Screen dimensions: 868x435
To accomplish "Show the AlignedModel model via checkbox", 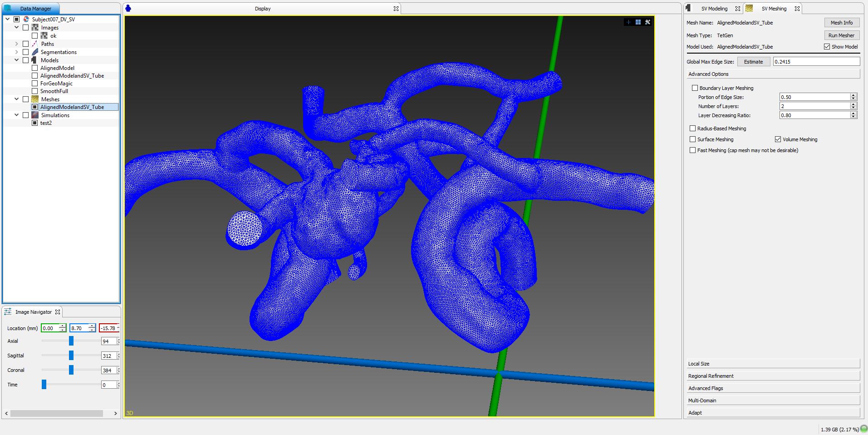I will click(35, 68).
